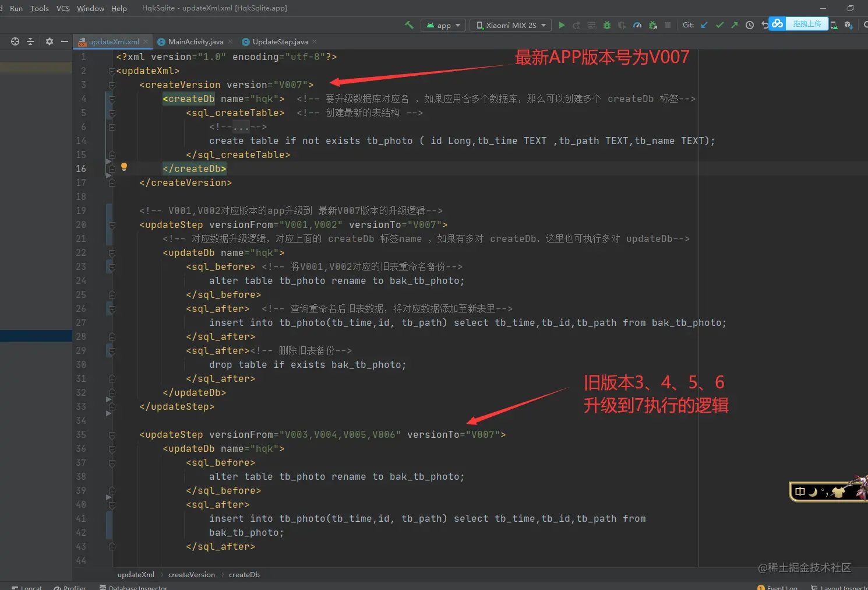Image resolution: width=868 pixels, height=590 pixels.
Task: Stop the running app with the square icon
Action: (x=668, y=25)
